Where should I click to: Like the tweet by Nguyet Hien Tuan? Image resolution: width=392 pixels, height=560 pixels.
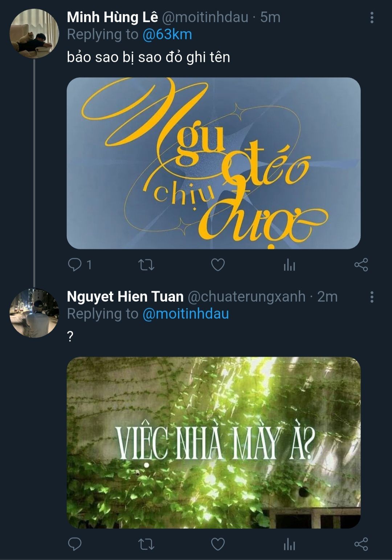click(x=218, y=544)
